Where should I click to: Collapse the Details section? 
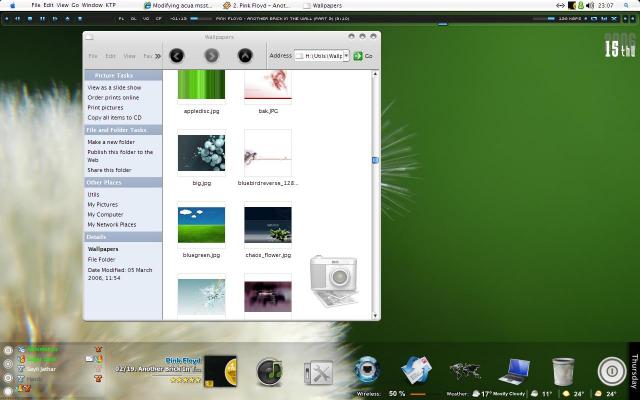click(123, 237)
